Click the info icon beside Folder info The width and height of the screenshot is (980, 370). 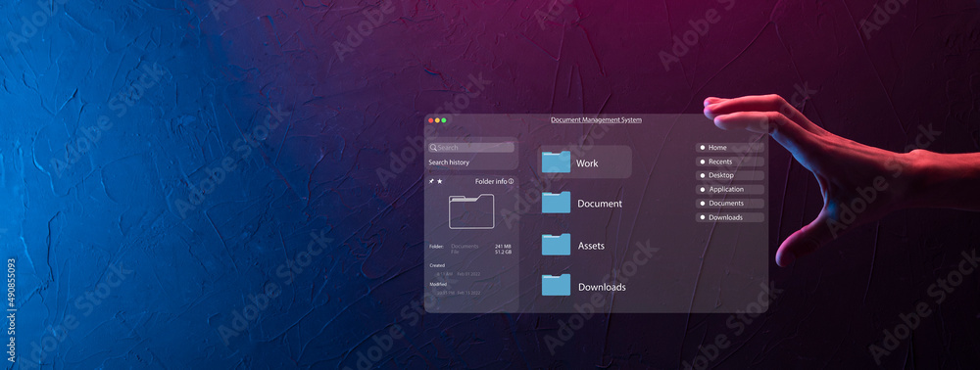(x=511, y=181)
